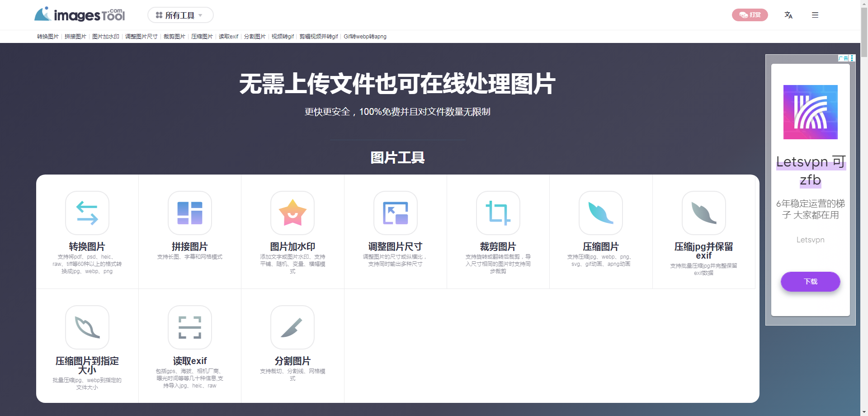Click the 压缩图片到指定大小 card title
Image resolution: width=868 pixels, height=416 pixels.
tap(87, 365)
